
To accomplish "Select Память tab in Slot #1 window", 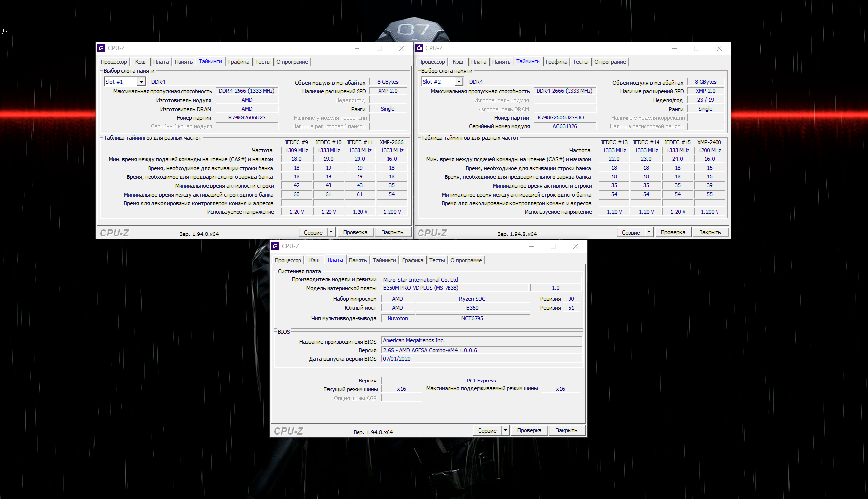I will 183,62.
